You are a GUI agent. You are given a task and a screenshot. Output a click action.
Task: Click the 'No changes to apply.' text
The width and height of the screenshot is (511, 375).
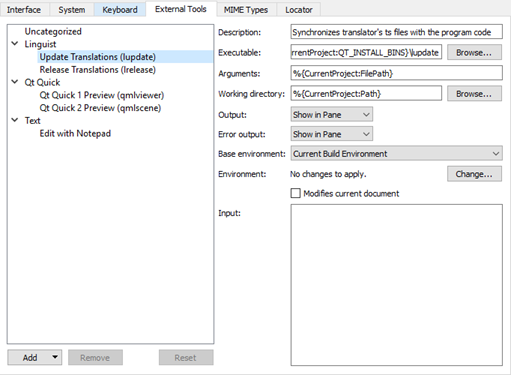(328, 174)
